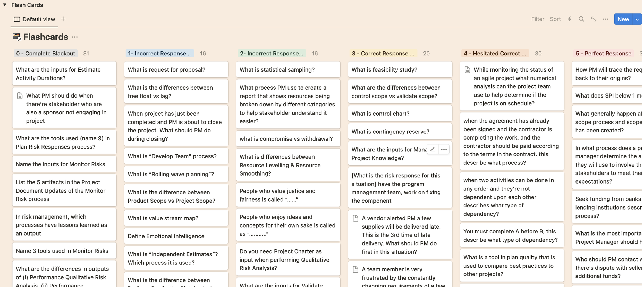Screen dimensions: 644x287
Task: Click the plus icon to add view
Action: pos(63,19)
